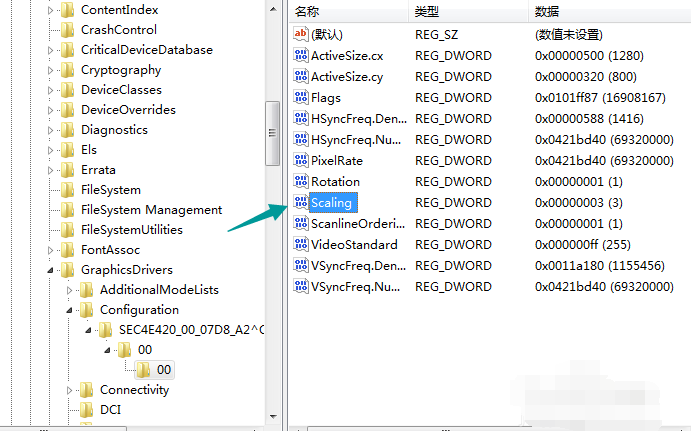
Task: Collapse the Configuration tree node
Action: (70, 310)
